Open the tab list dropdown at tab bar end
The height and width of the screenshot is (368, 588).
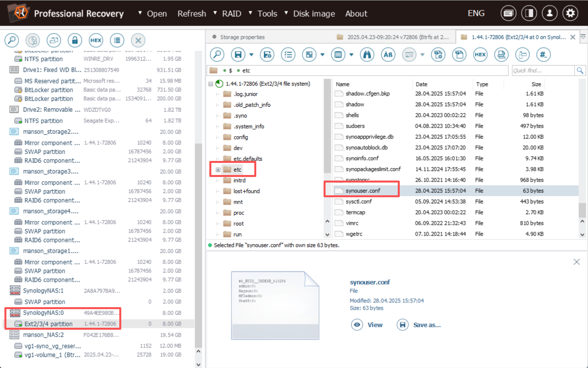(583, 37)
